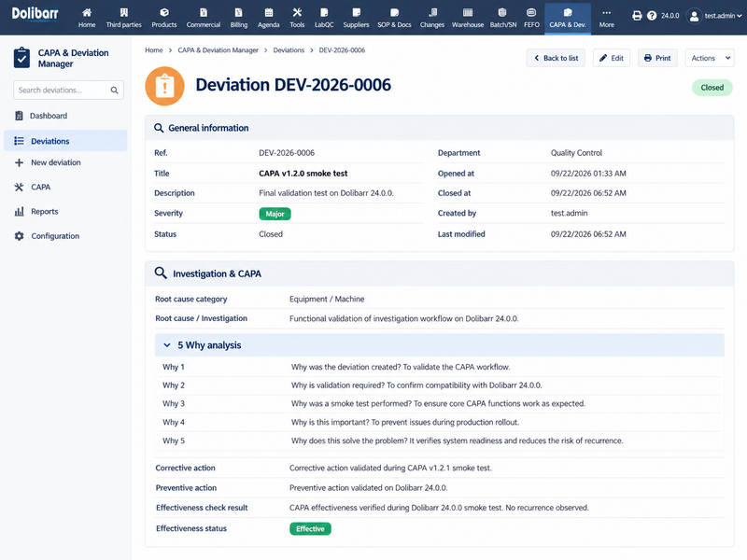
Task: Click the Closed status badge
Action: click(x=712, y=88)
